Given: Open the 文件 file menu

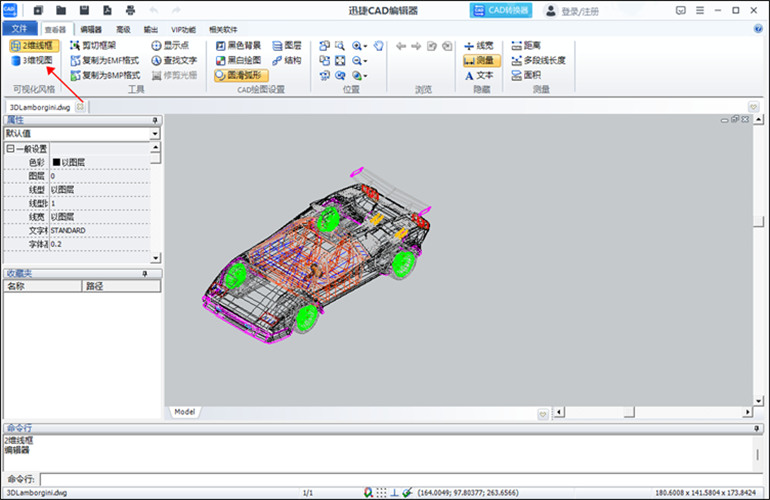Looking at the screenshot, I should click(20, 28).
